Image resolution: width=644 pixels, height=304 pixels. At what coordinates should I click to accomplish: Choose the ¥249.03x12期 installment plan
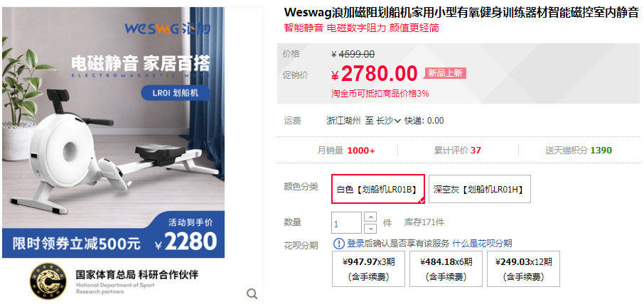(523, 268)
